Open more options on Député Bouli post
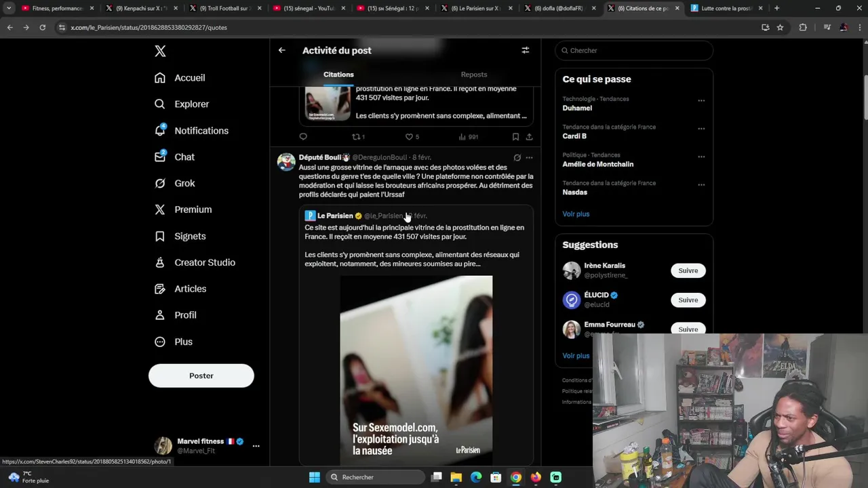Image resolution: width=868 pixels, height=488 pixels. [x=529, y=158]
